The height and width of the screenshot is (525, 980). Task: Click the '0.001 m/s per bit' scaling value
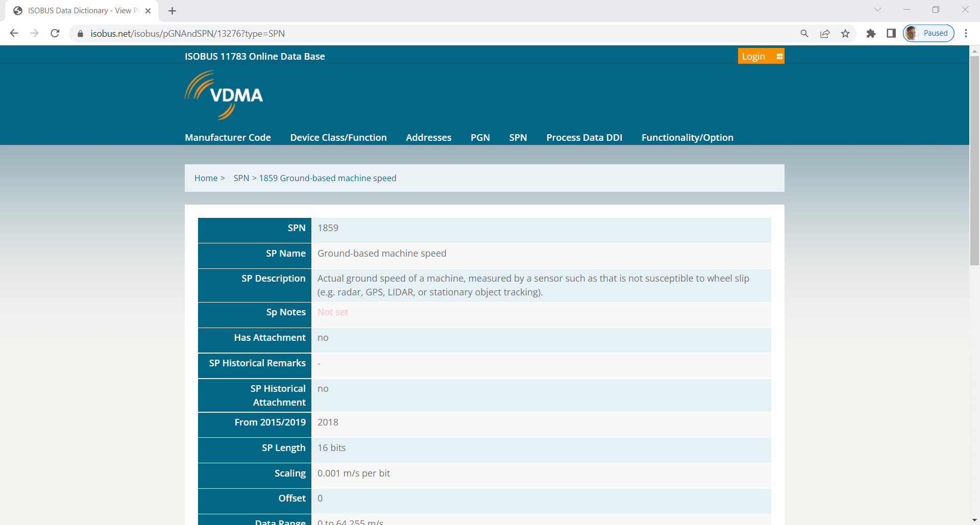(x=354, y=473)
